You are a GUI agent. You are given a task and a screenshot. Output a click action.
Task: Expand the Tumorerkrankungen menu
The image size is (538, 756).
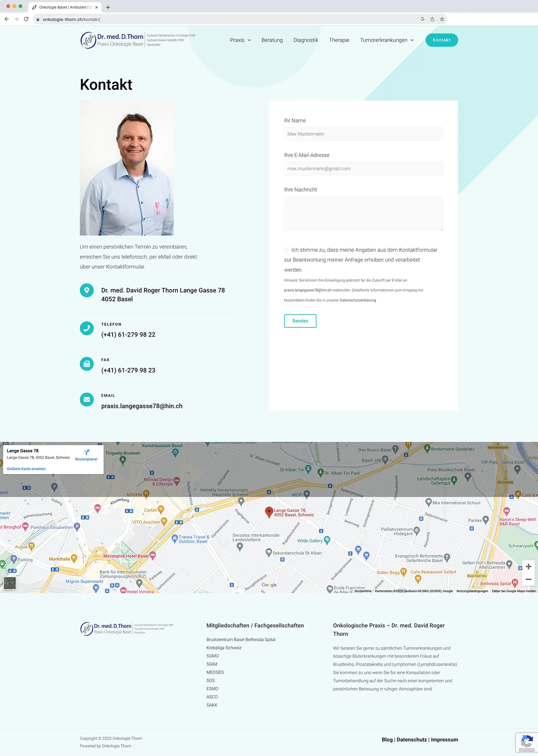coord(387,40)
